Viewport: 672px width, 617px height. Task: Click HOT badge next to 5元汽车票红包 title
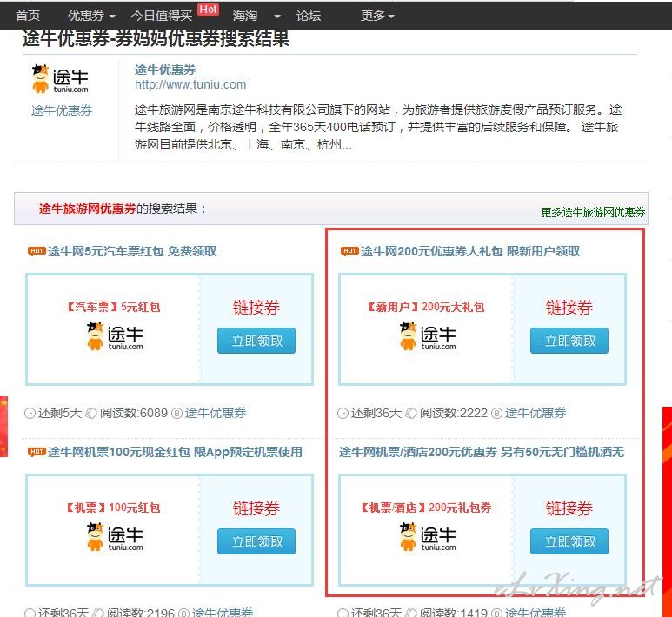tap(37, 251)
